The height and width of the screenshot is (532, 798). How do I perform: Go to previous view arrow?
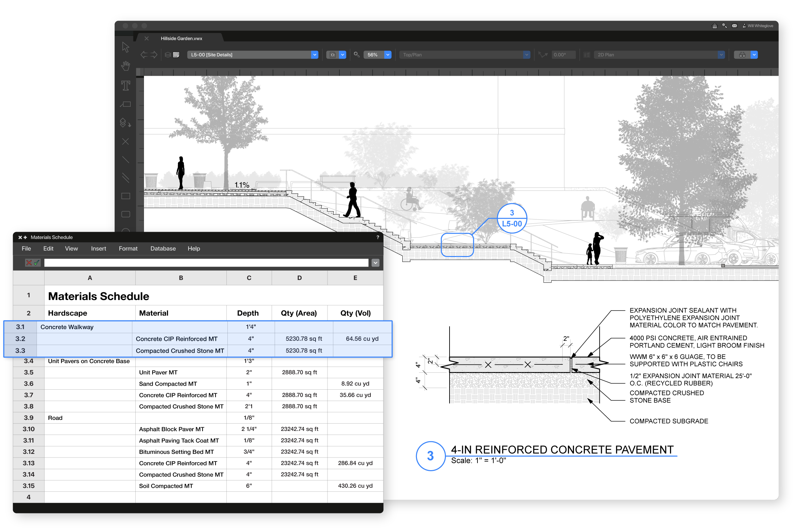click(144, 55)
